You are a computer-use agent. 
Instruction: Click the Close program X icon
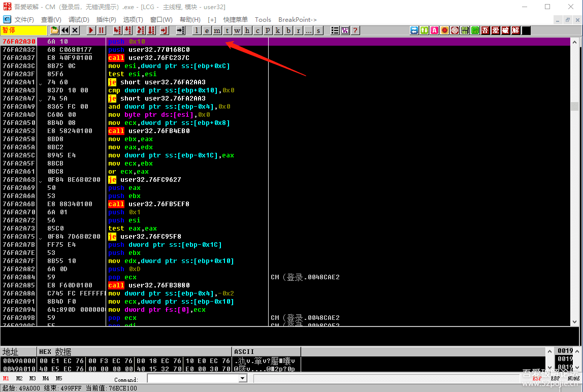75,30
